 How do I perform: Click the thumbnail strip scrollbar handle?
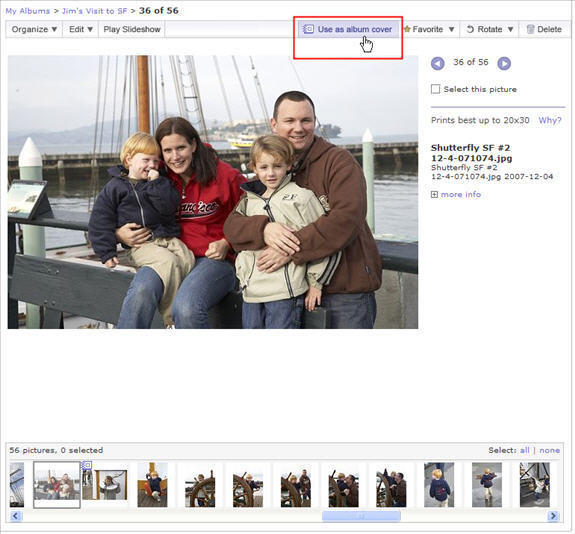(x=361, y=516)
